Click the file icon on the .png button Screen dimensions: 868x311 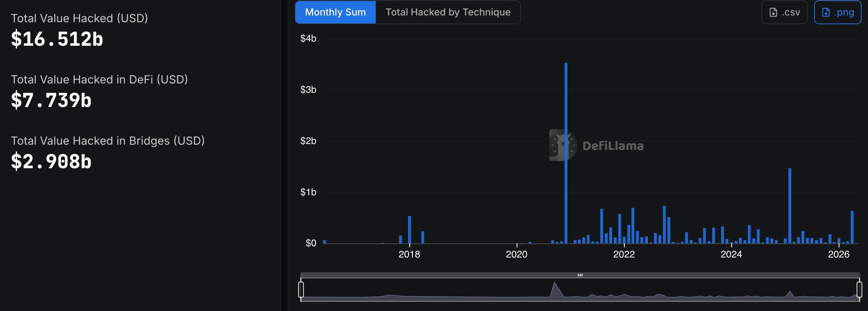pos(826,13)
